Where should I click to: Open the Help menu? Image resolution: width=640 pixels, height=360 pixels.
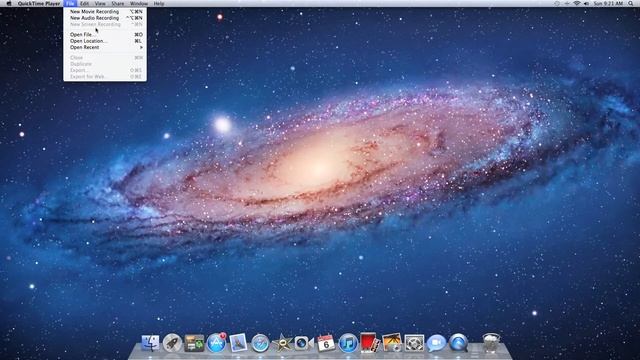159,3
